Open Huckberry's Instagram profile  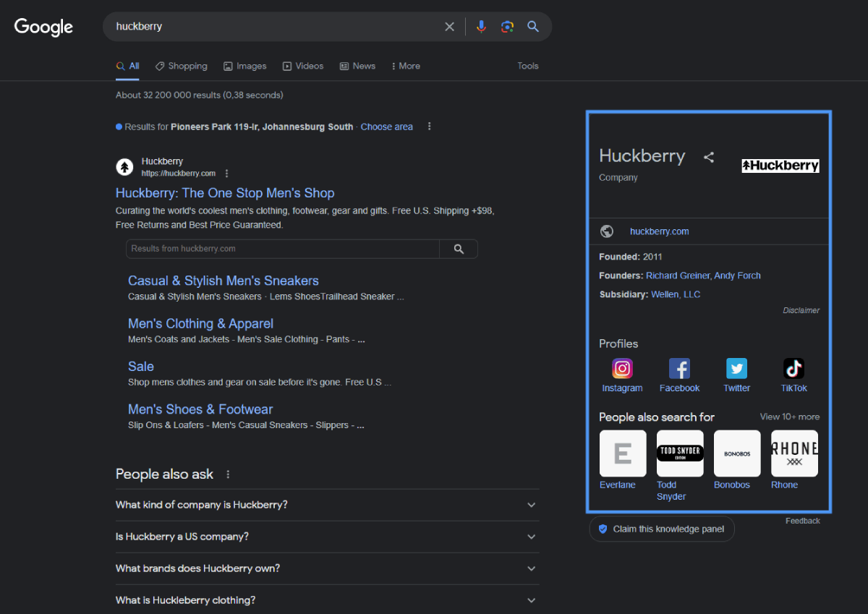coord(622,370)
